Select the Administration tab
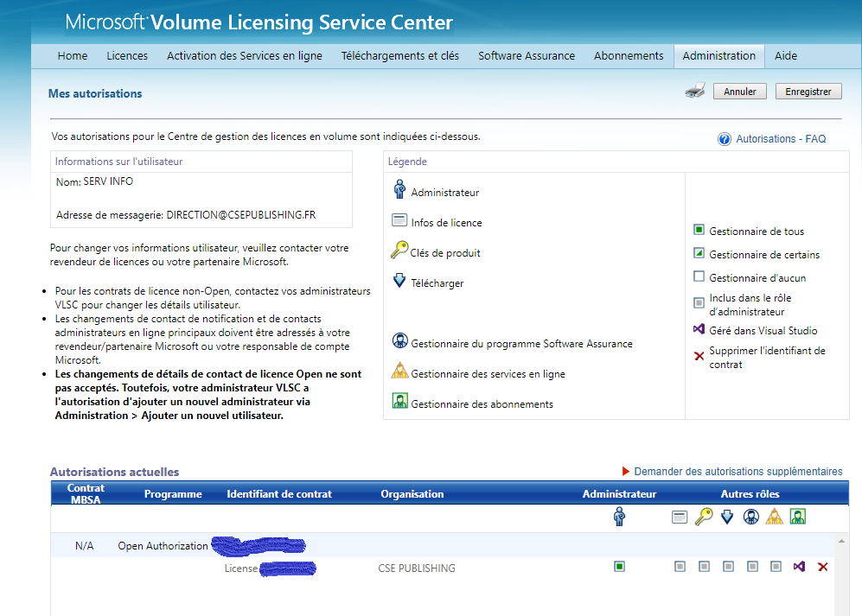The image size is (862, 616). (719, 56)
